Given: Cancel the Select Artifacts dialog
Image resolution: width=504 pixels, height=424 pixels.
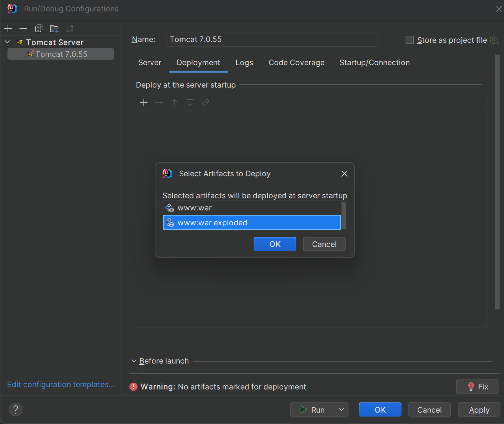Looking at the screenshot, I should [324, 244].
